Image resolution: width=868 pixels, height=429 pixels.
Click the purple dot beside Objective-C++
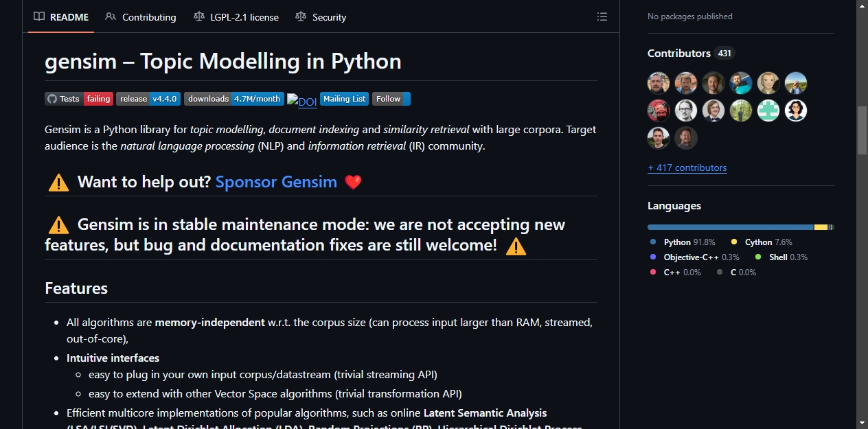[x=653, y=257]
